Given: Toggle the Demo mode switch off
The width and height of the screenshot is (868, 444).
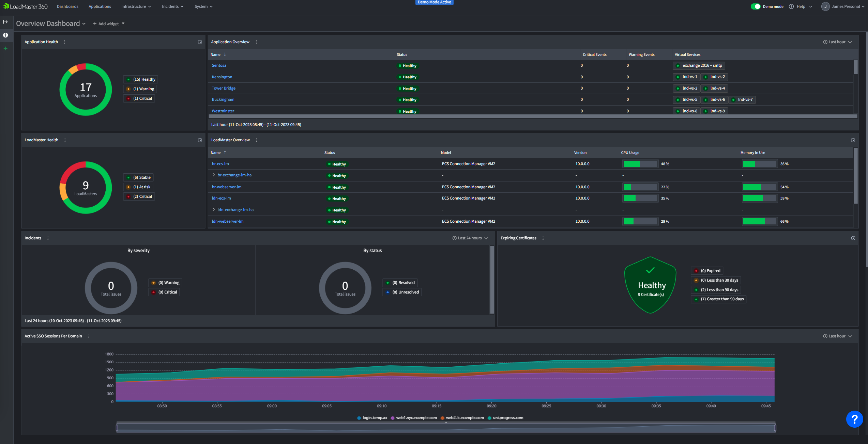Looking at the screenshot, I should point(756,6).
